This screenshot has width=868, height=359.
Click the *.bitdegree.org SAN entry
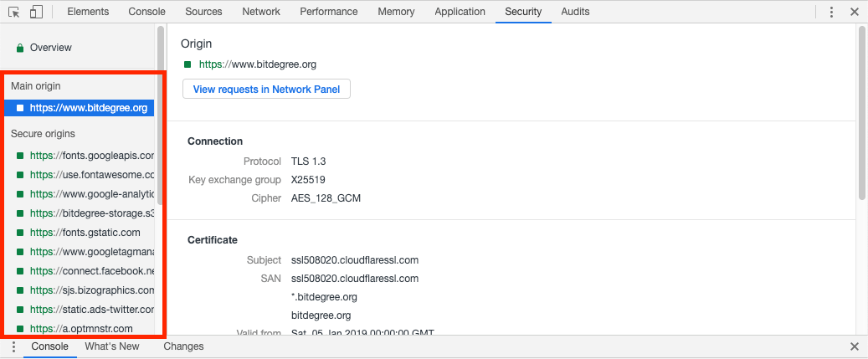click(324, 297)
